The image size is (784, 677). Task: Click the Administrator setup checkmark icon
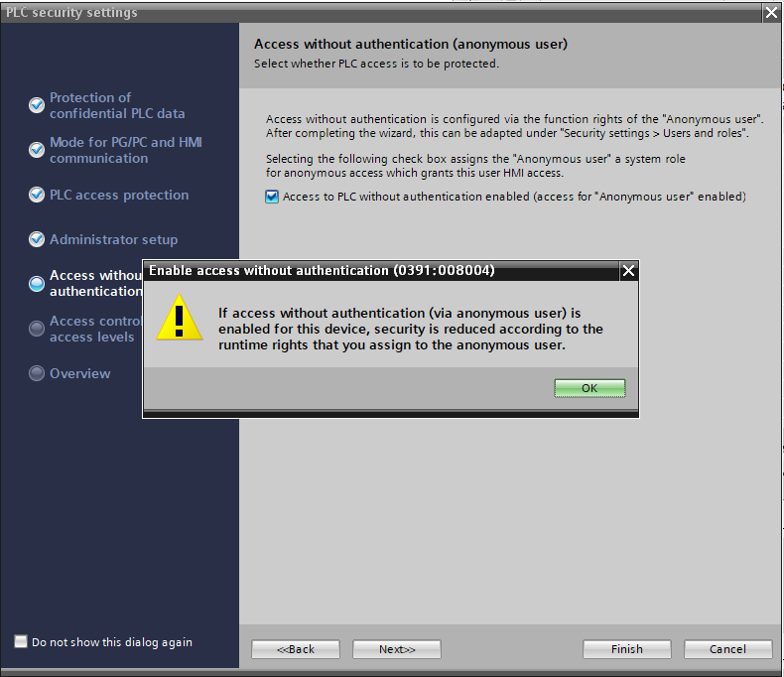pyautogui.click(x=37, y=239)
